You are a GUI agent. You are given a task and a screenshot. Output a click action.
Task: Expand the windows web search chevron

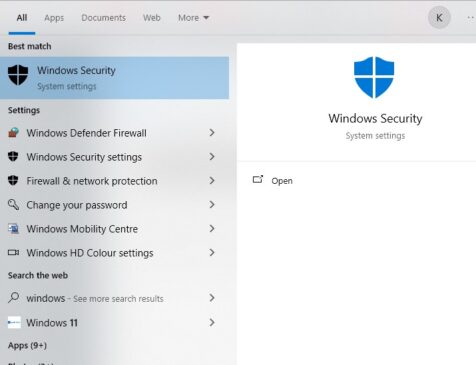(212, 298)
